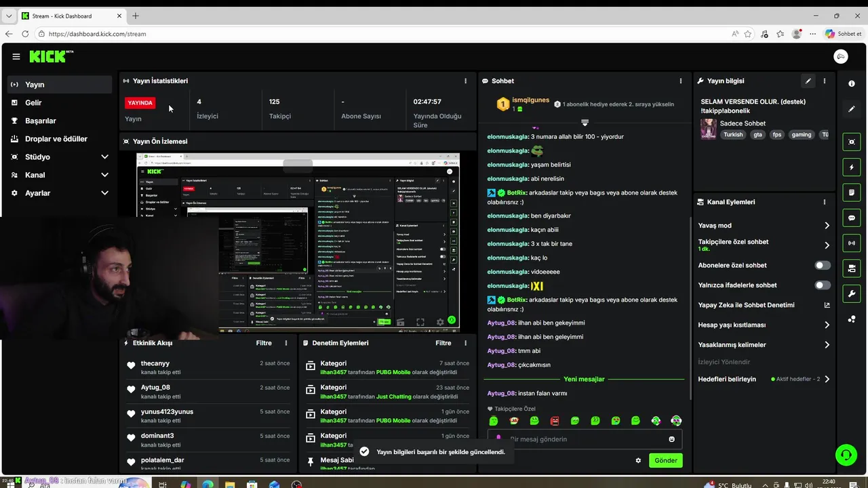Open Yapay Zeka ile Sohbet Denetimi external link
This screenshot has height=488, width=868.
point(827,305)
